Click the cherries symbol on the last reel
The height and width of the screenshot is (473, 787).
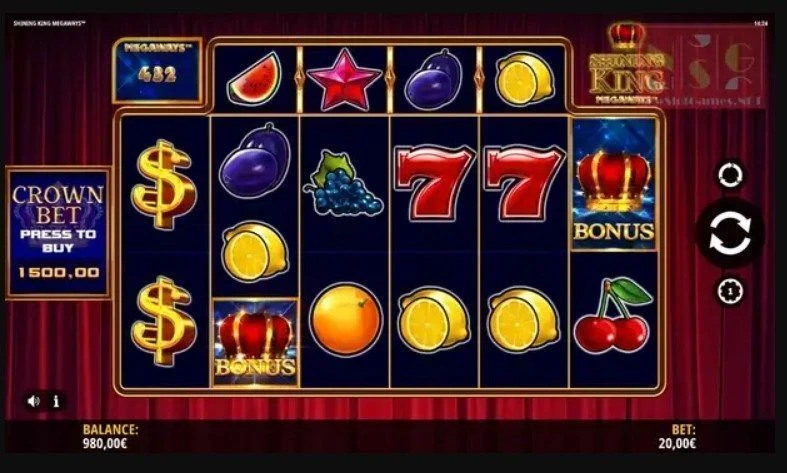pos(613,315)
